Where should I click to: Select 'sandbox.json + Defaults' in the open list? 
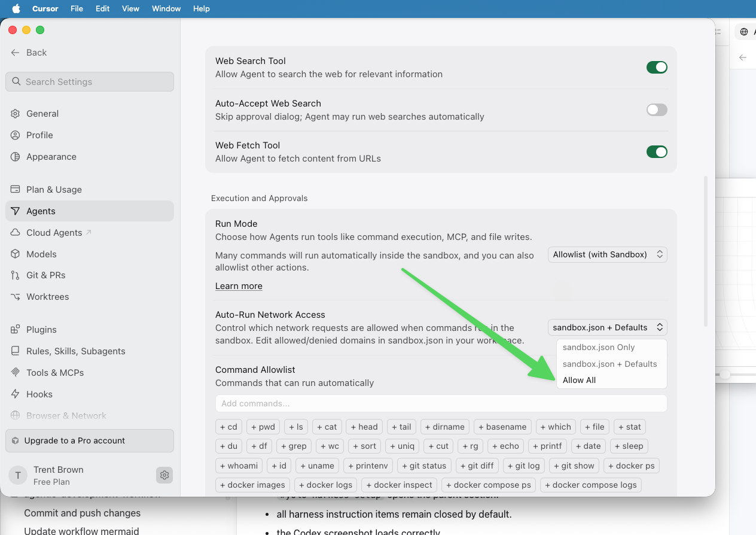pyautogui.click(x=611, y=364)
